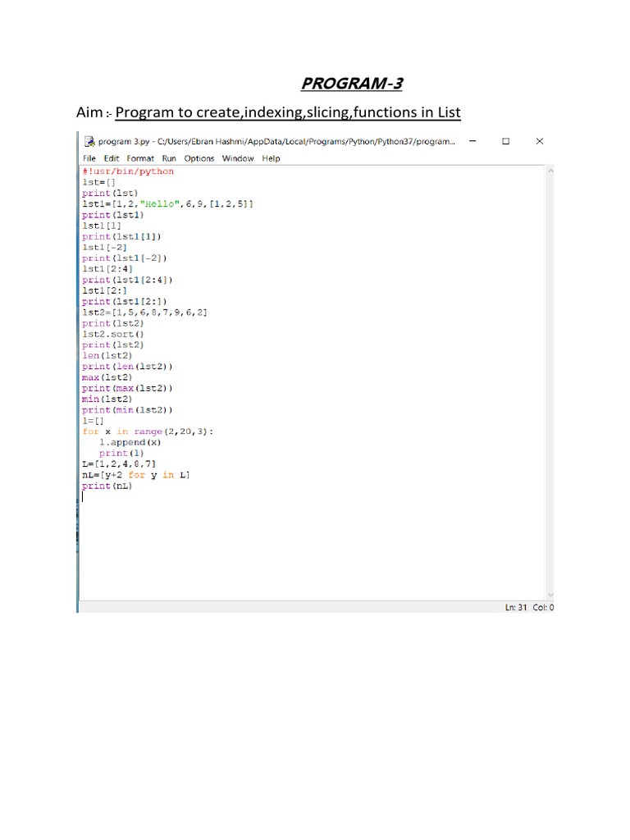Click the line print(lst1)
630x840 pixels.
pos(113,215)
